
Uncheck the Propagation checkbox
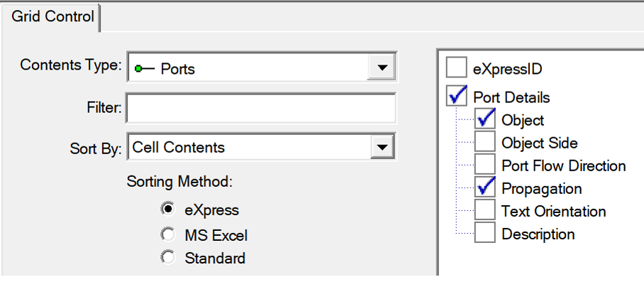point(485,188)
